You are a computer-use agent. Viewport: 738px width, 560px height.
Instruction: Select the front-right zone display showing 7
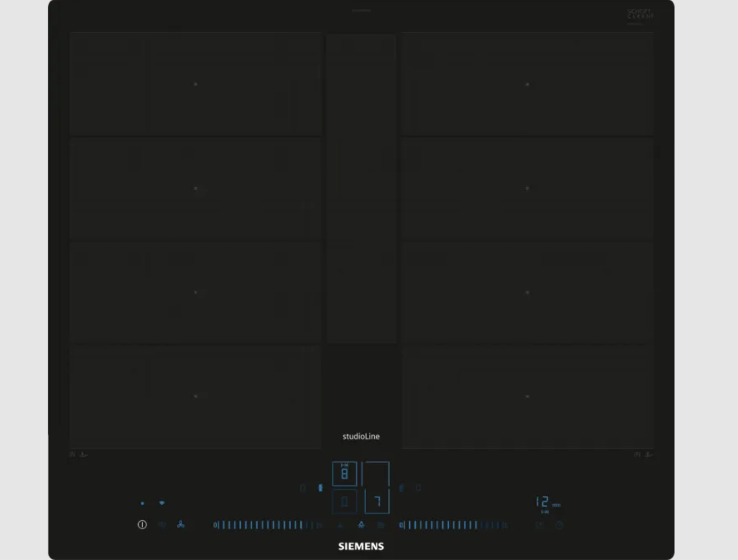click(377, 502)
